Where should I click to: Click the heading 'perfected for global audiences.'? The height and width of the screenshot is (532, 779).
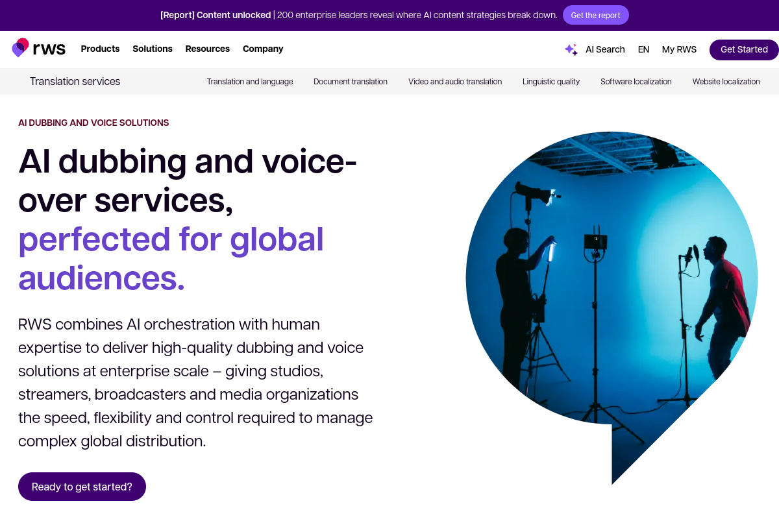pyautogui.click(x=171, y=258)
